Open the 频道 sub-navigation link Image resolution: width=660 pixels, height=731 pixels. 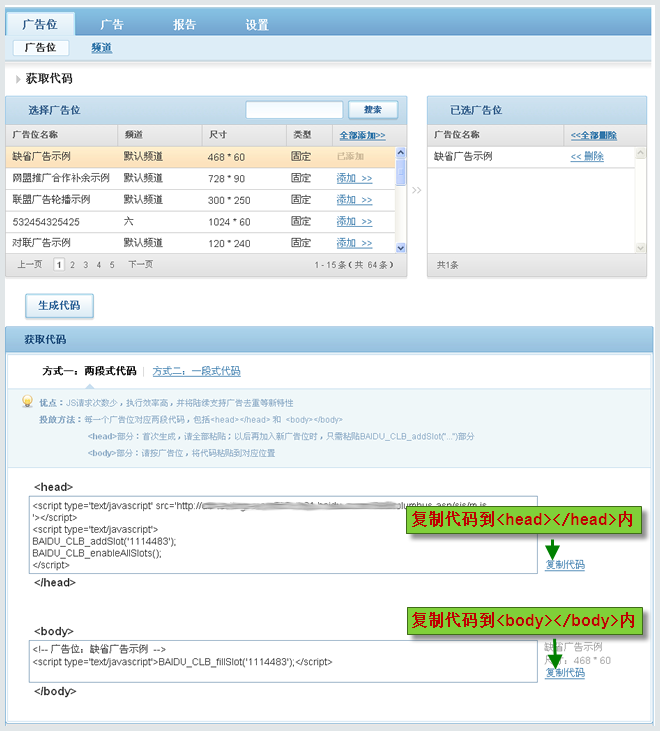coord(102,48)
